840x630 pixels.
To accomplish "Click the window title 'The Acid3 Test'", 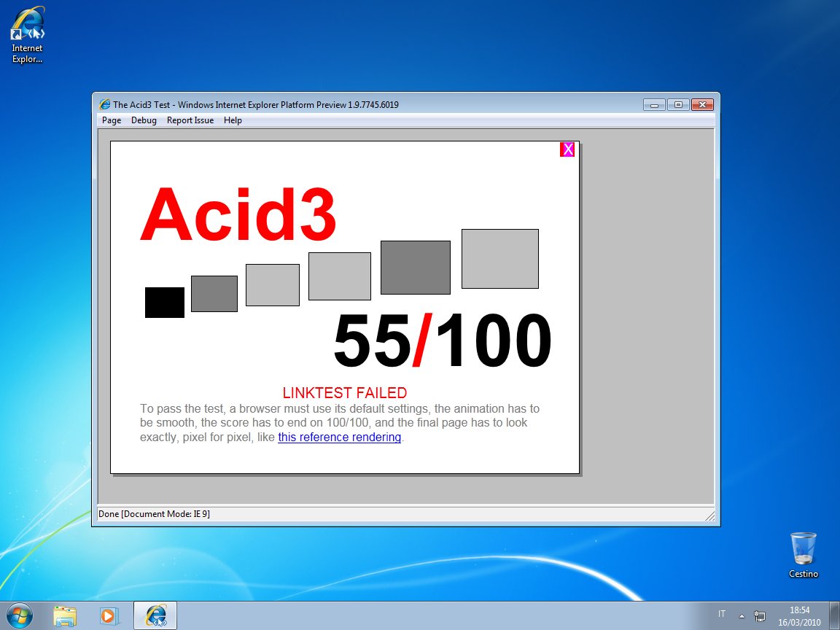I will tap(141, 105).
